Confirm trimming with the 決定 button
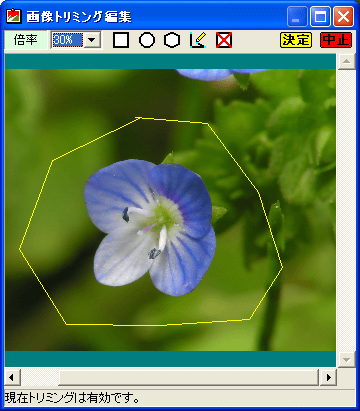Viewport: 360px width, 411px height. click(296, 40)
